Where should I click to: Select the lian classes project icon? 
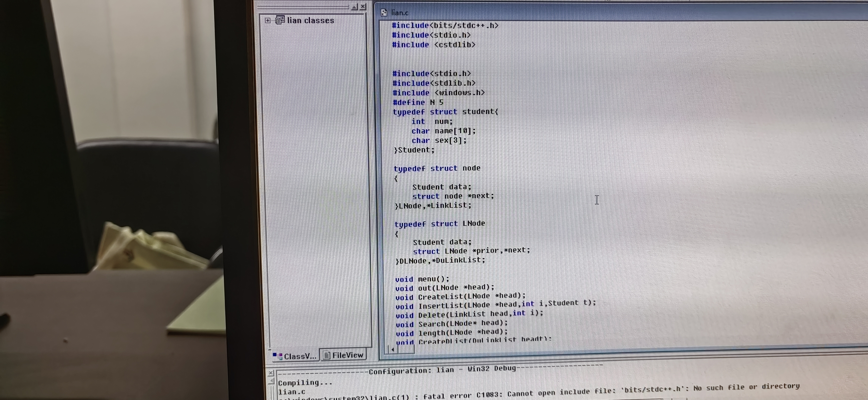[x=280, y=20]
